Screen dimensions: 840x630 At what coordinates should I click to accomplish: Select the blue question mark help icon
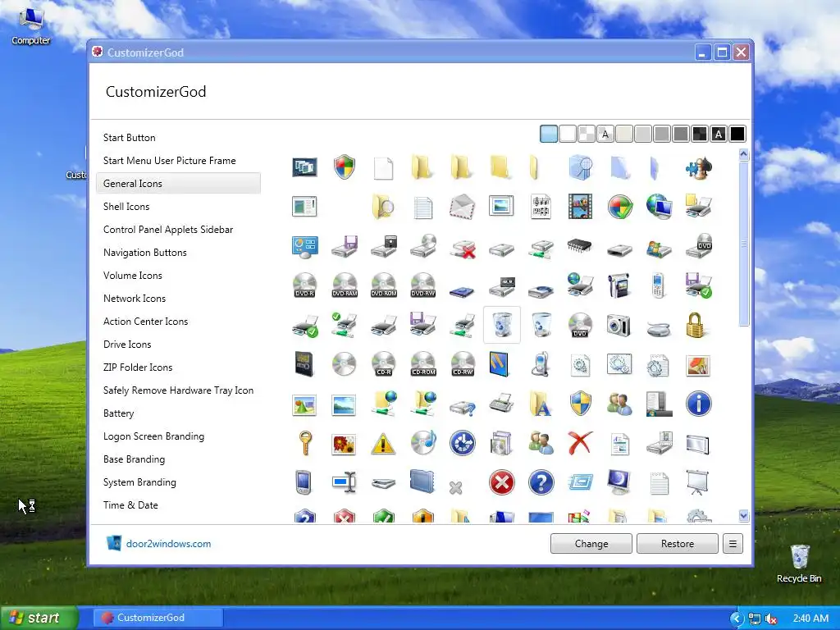point(541,482)
